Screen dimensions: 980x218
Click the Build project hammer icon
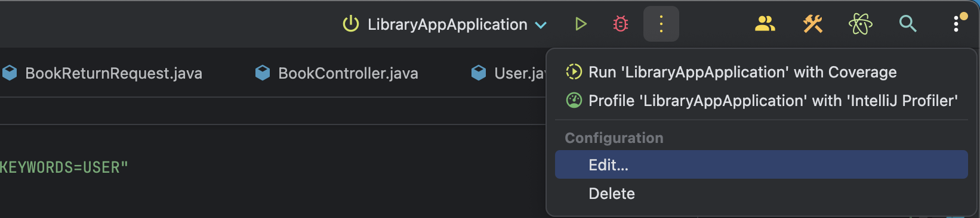tap(812, 24)
